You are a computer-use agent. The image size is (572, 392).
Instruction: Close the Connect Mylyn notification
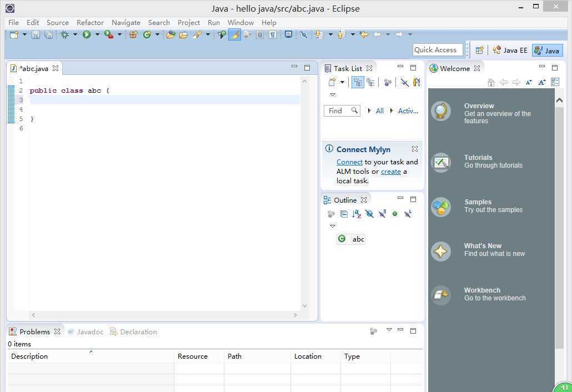click(x=415, y=149)
